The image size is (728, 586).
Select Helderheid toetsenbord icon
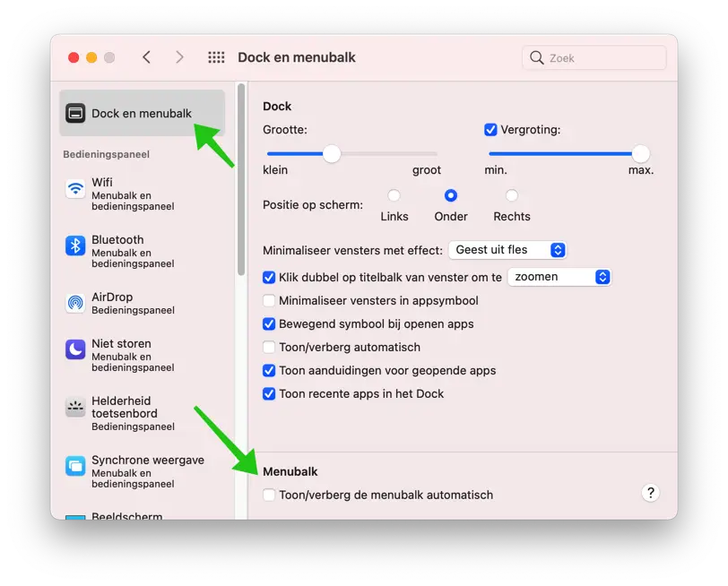pos(75,407)
